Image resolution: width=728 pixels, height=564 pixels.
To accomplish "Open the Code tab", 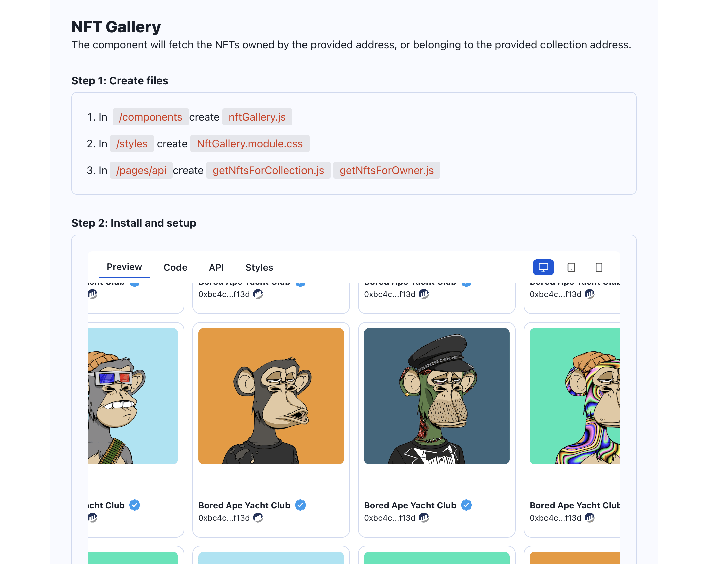I will [x=175, y=267].
